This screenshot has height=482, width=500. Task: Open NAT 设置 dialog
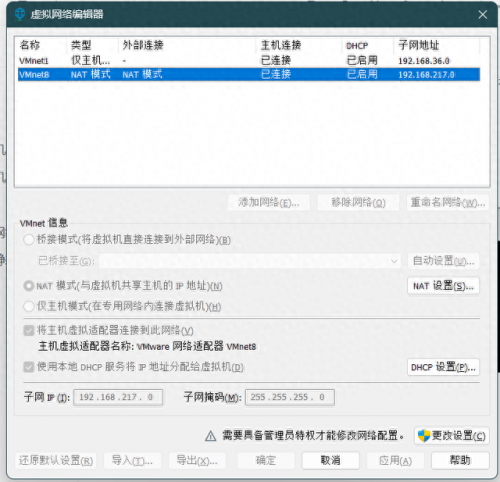(x=443, y=286)
